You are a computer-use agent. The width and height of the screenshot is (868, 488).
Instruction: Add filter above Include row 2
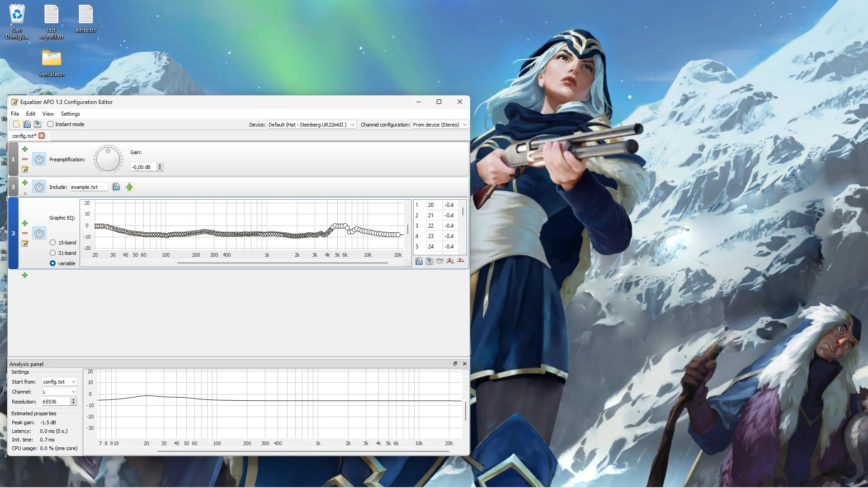click(x=25, y=183)
